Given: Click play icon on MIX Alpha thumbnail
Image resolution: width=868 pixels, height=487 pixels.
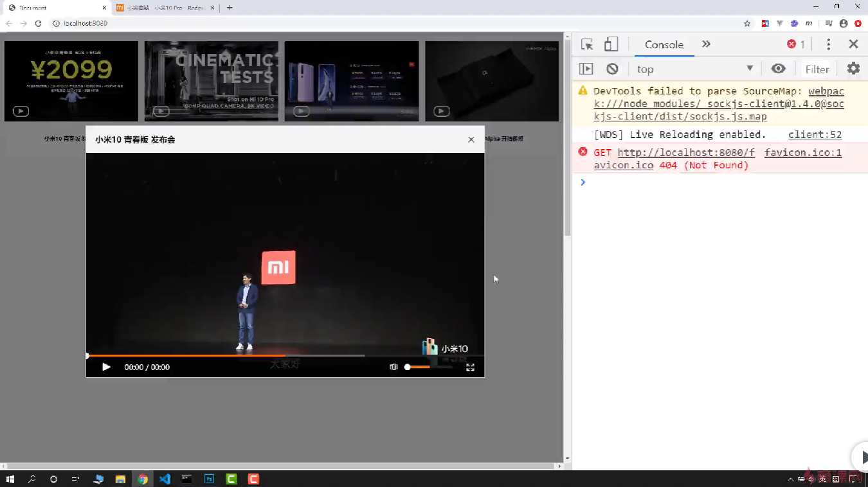Looking at the screenshot, I should pos(441,111).
